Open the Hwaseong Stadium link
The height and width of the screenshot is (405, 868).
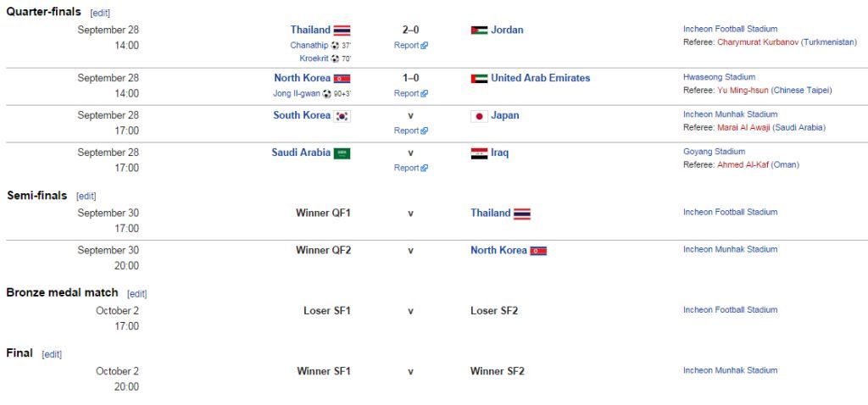719,77
